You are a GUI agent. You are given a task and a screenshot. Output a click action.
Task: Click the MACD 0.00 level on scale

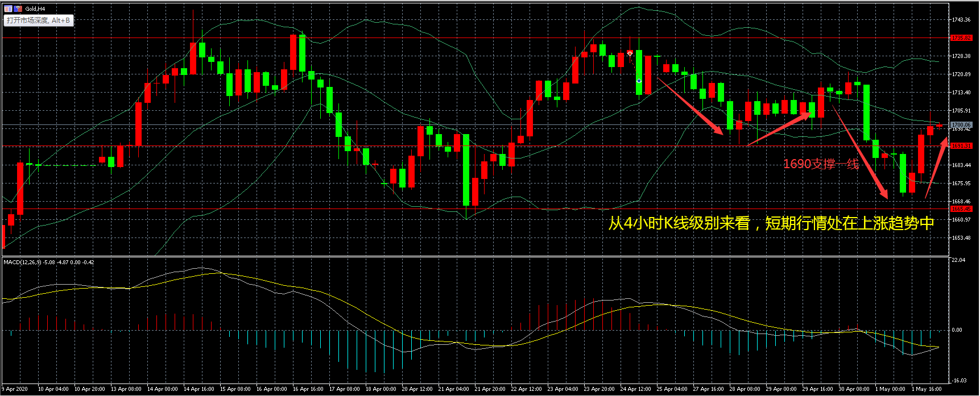coord(957,330)
